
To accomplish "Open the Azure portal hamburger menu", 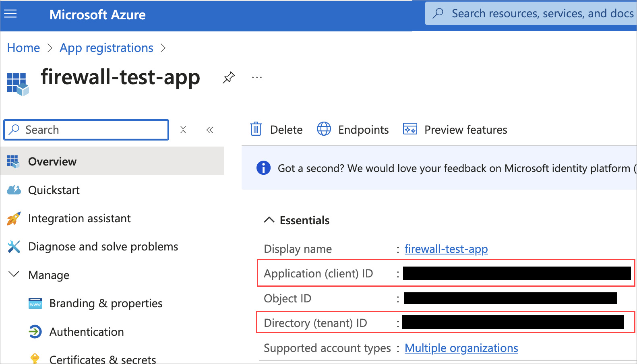I will pos(10,14).
